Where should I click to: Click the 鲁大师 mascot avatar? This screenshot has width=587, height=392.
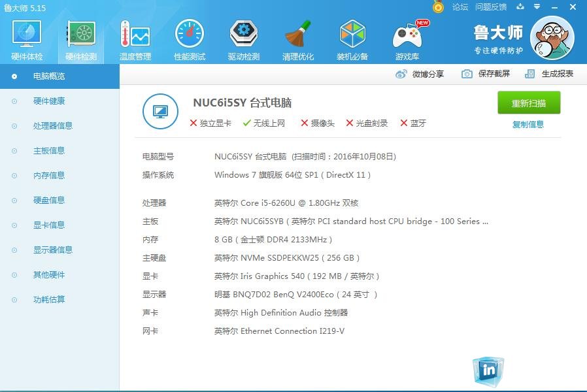[x=552, y=38]
